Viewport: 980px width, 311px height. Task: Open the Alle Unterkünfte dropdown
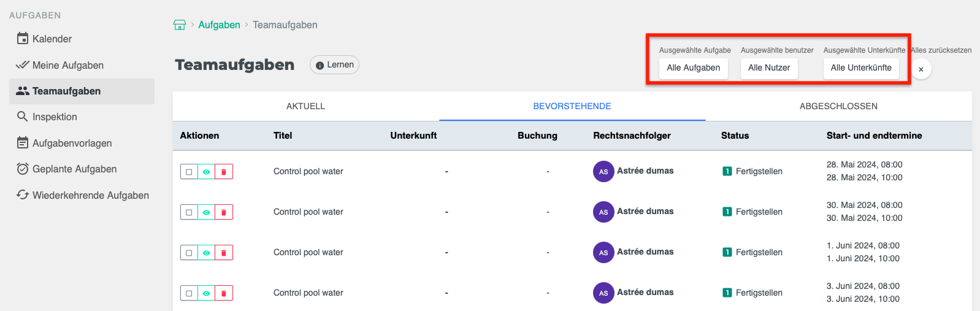860,68
